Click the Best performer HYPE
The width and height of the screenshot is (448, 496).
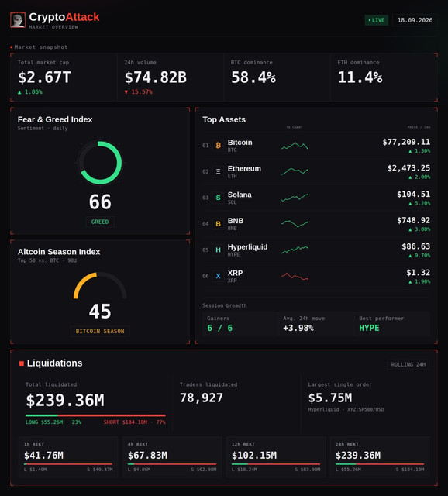369,328
